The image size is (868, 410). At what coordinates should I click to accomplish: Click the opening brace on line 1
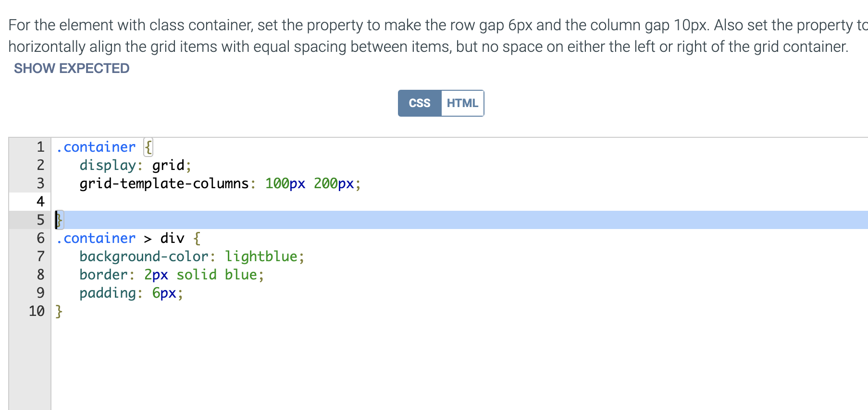pos(149,147)
